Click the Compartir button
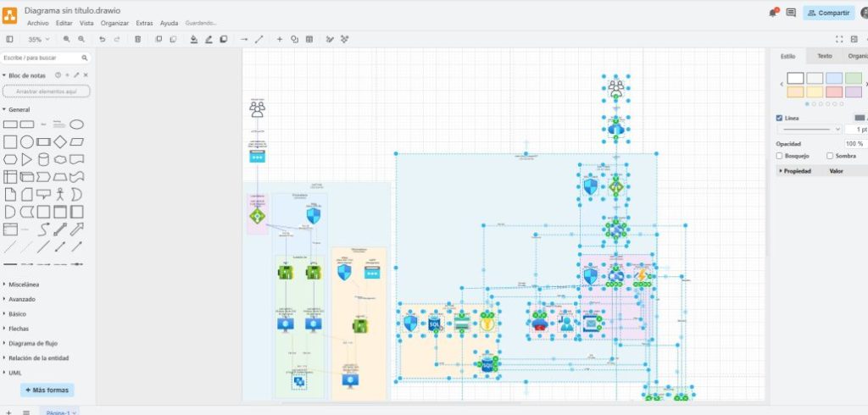 tap(828, 13)
